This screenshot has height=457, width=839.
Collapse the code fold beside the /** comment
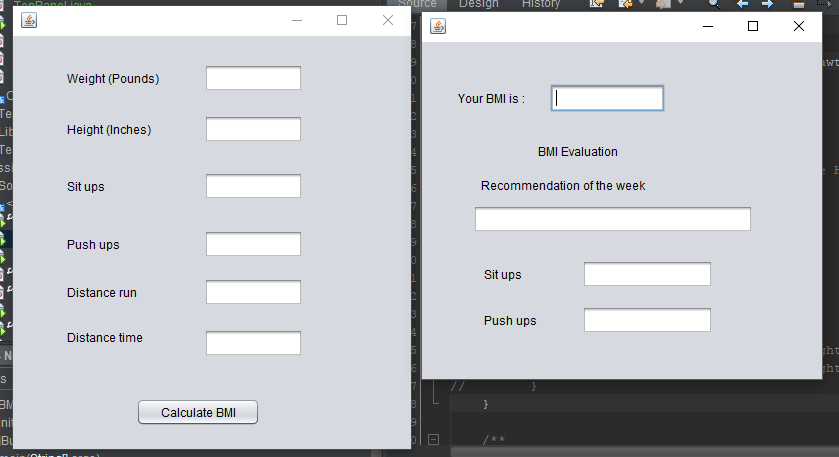(x=433, y=439)
